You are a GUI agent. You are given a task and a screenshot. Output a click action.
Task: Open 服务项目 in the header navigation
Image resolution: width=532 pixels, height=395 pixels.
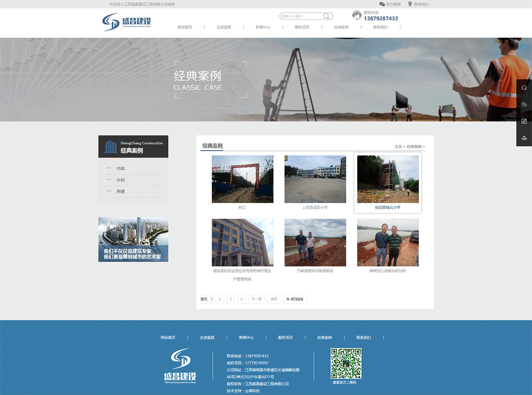(x=302, y=27)
